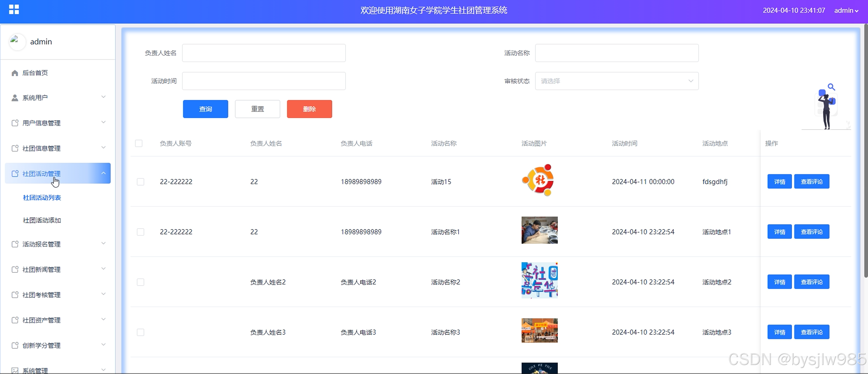Expand the 社团资产管理 menu chevron
The image size is (868, 374).
(x=103, y=319)
